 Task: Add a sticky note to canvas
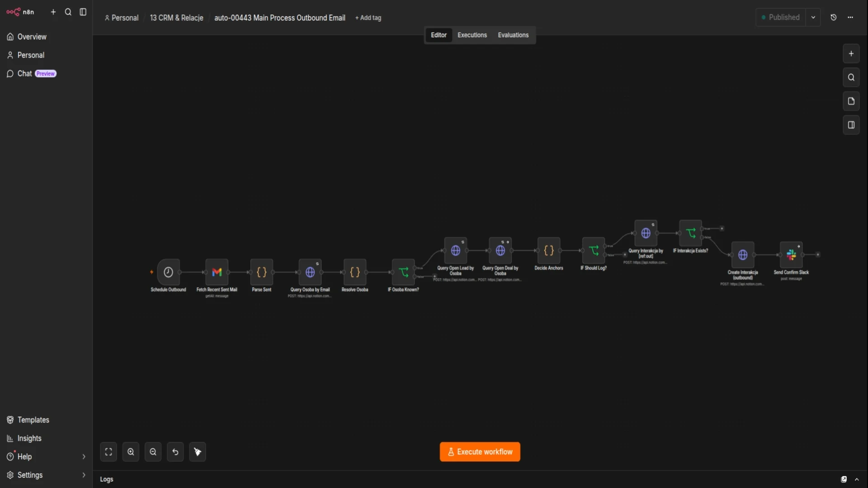tap(851, 101)
